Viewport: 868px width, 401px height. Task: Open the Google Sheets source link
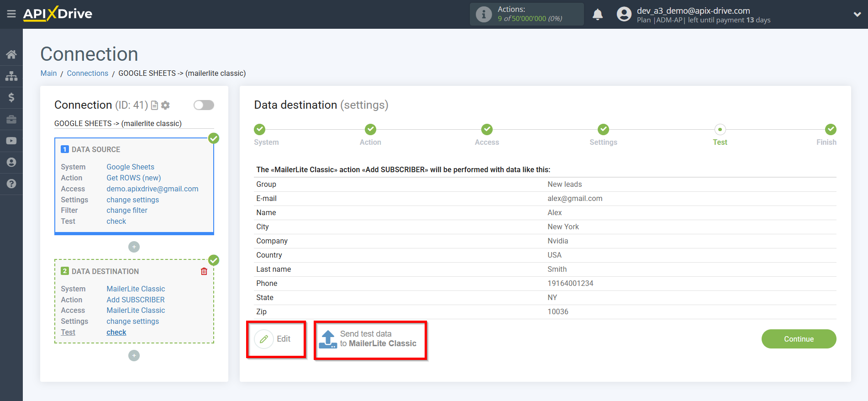(131, 167)
